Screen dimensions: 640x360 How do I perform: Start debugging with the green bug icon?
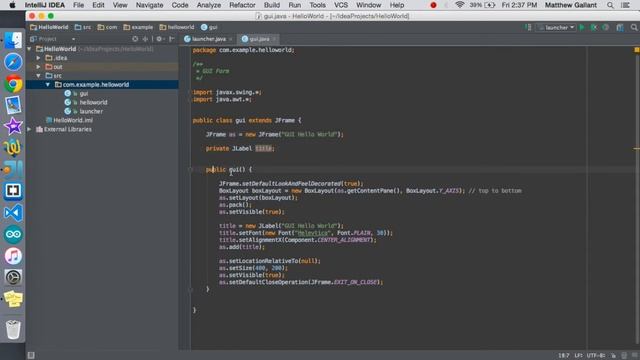click(594, 27)
